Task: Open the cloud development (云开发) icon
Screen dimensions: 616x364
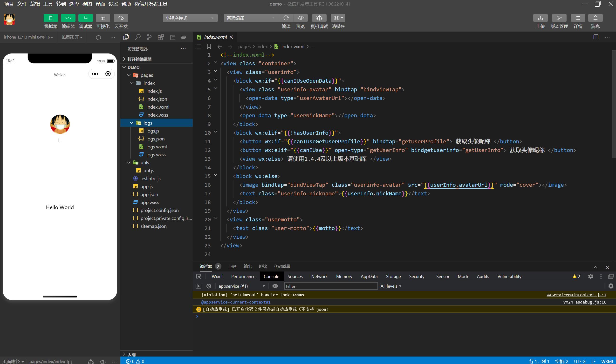Action: coord(121,18)
